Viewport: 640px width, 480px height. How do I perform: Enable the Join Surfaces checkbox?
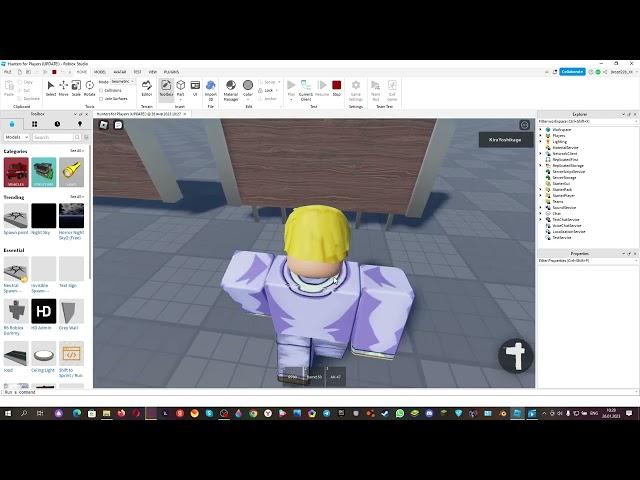click(x=101, y=99)
